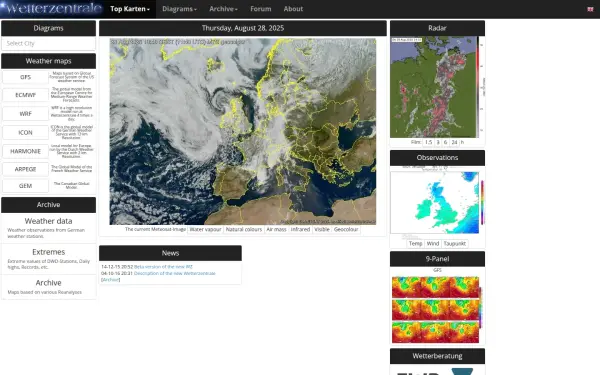This screenshot has width=600, height=375.
Task: Switch satellite image to Water vapour
Action: [x=205, y=229]
